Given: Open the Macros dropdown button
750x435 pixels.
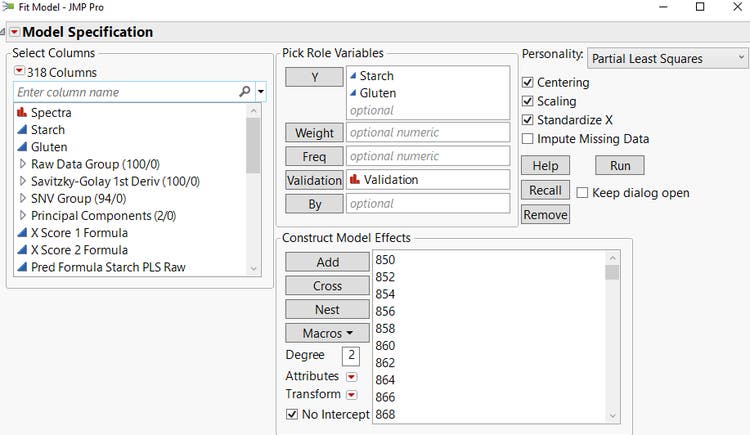Looking at the screenshot, I should (x=327, y=333).
